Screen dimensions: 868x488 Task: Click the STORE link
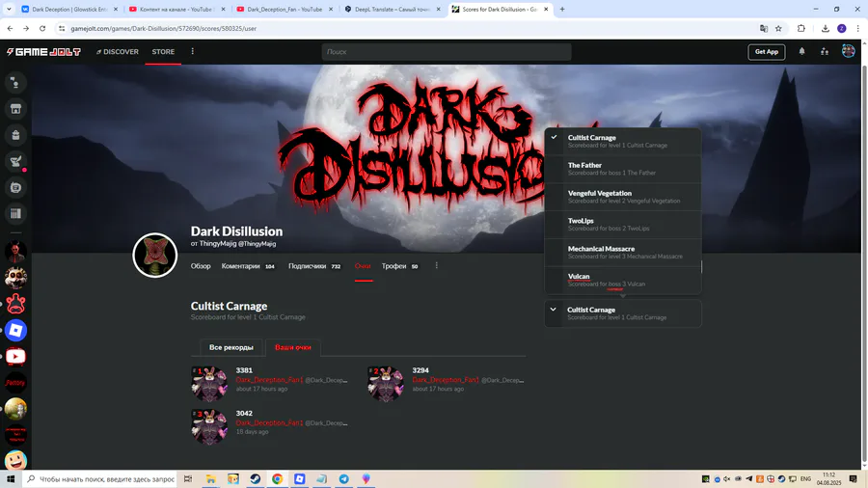click(x=163, y=51)
